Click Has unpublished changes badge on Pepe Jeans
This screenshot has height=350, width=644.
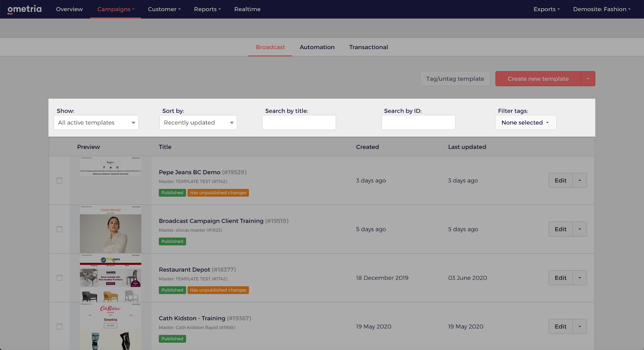pos(218,193)
